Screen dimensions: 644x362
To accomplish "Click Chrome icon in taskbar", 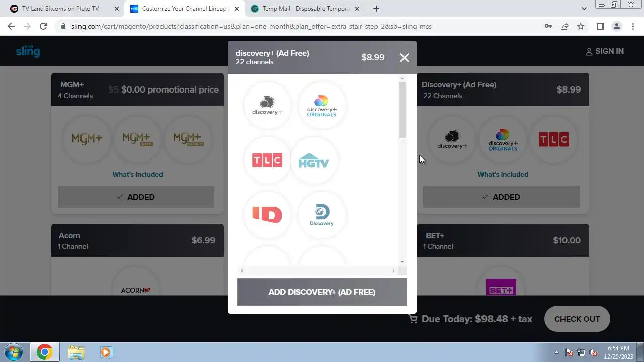I will click(45, 352).
